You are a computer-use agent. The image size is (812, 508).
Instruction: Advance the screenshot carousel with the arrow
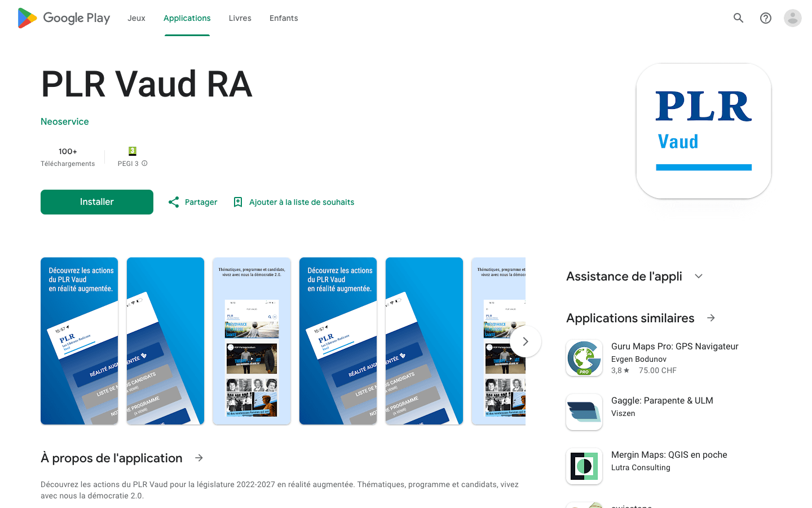(x=525, y=341)
